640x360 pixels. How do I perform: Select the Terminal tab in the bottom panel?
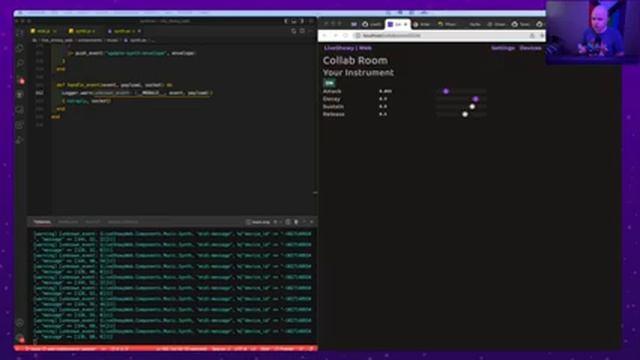pyautogui.click(x=42, y=222)
